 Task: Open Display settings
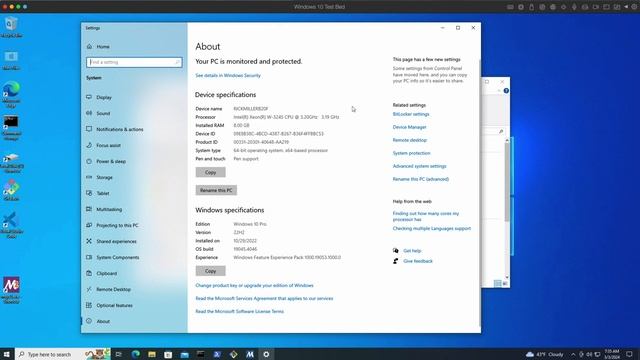point(104,98)
